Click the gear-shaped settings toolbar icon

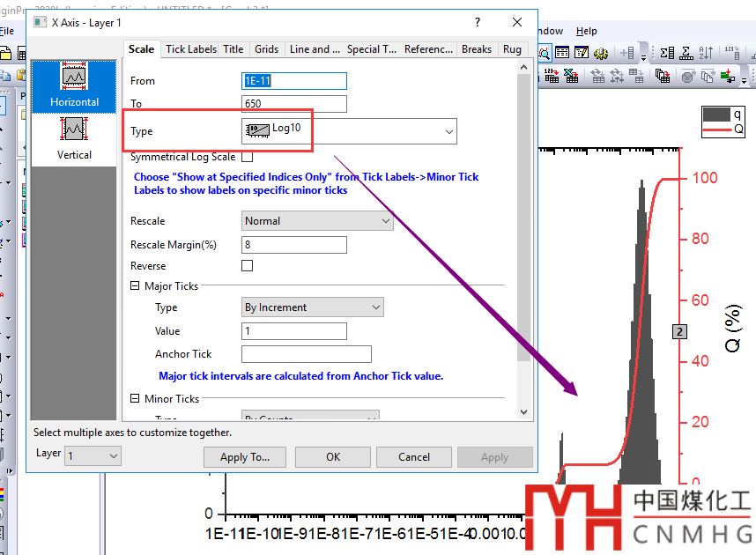click(602, 54)
